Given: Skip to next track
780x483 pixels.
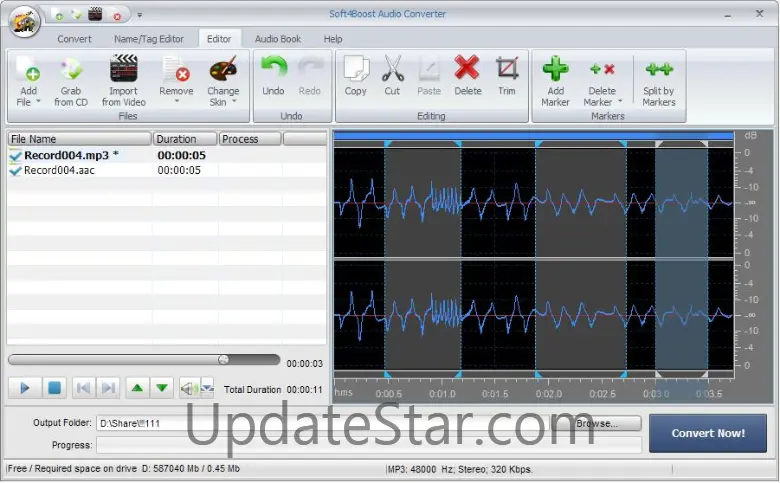Looking at the screenshot, I should [x=108, y=387].
